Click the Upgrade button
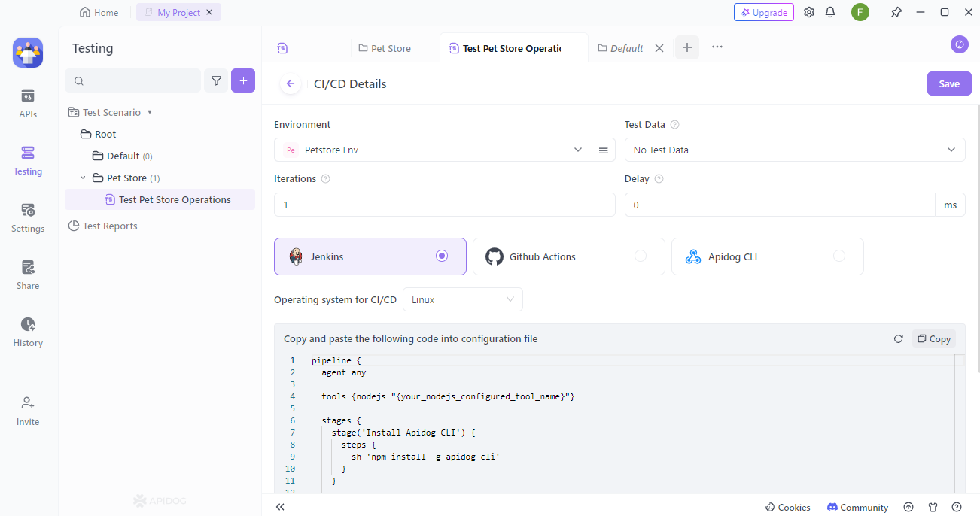 coord(764,12)
